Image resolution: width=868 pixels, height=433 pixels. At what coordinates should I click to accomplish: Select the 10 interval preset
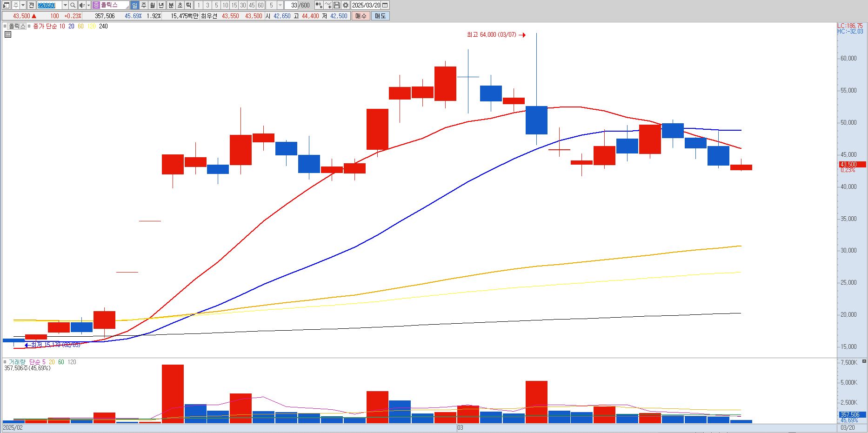[225, 5]
